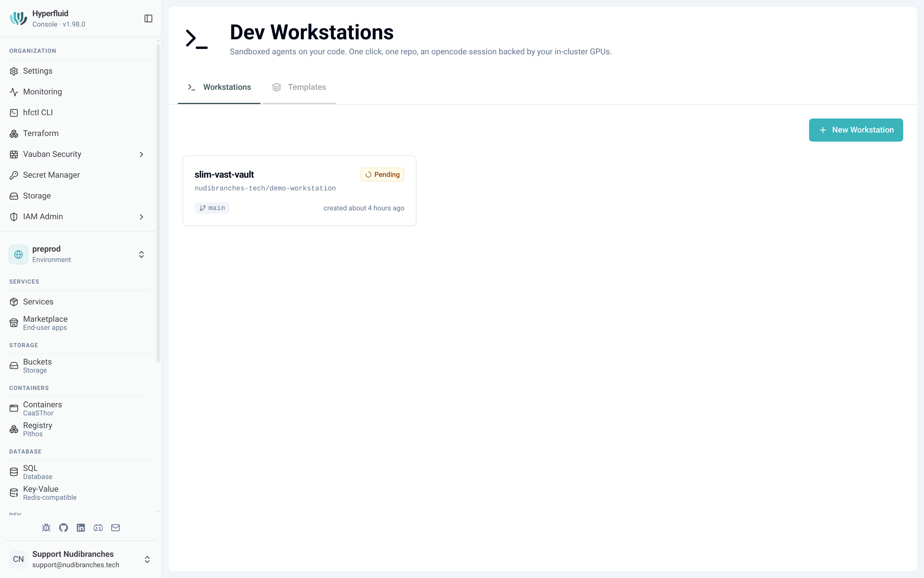This screenshot has height=578, width=924.
Task: Click nudibranches-tech/demo-workstation repo text
Action: 265,188
